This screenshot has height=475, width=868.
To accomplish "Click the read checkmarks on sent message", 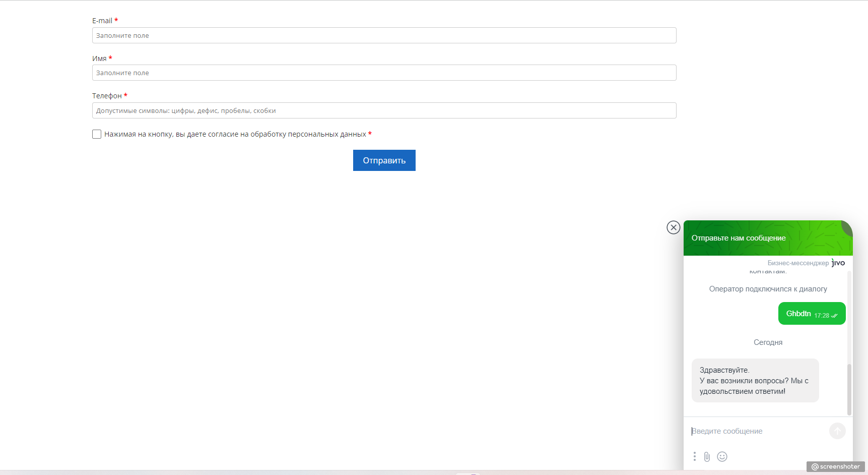I will click(x=834, y=316).
